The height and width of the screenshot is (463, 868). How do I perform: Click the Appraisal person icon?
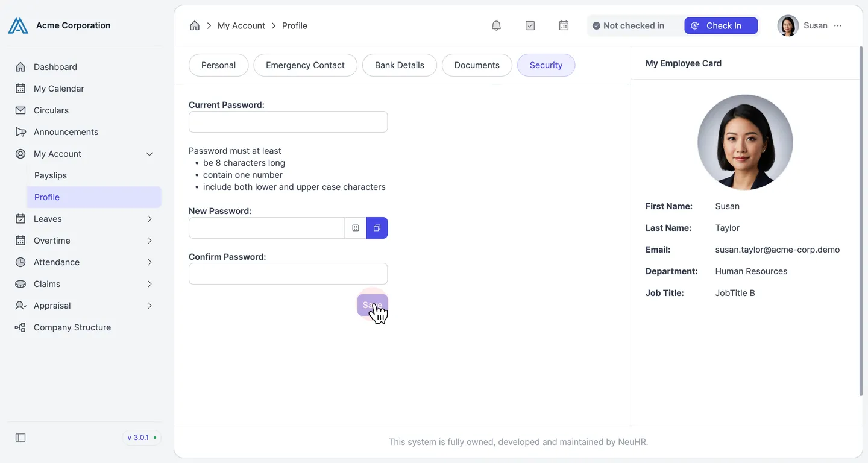20,306
